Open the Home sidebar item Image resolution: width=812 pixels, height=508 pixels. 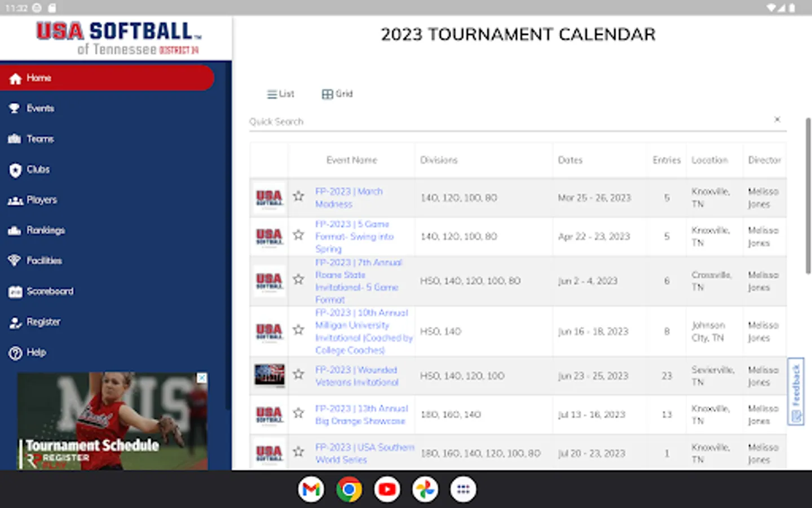107,78
